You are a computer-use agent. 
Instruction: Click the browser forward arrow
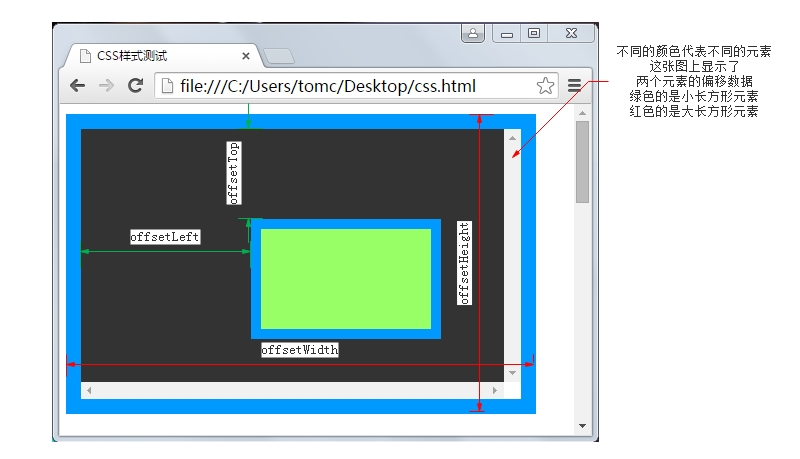click(x=106, y=86)
